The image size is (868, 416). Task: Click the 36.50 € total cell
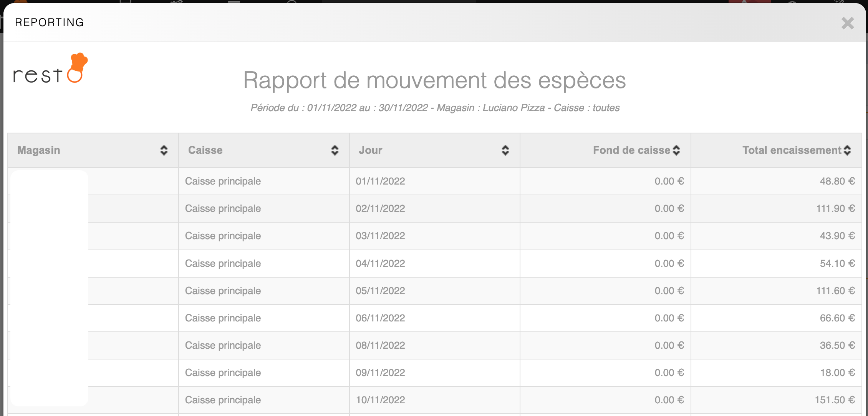837,346
